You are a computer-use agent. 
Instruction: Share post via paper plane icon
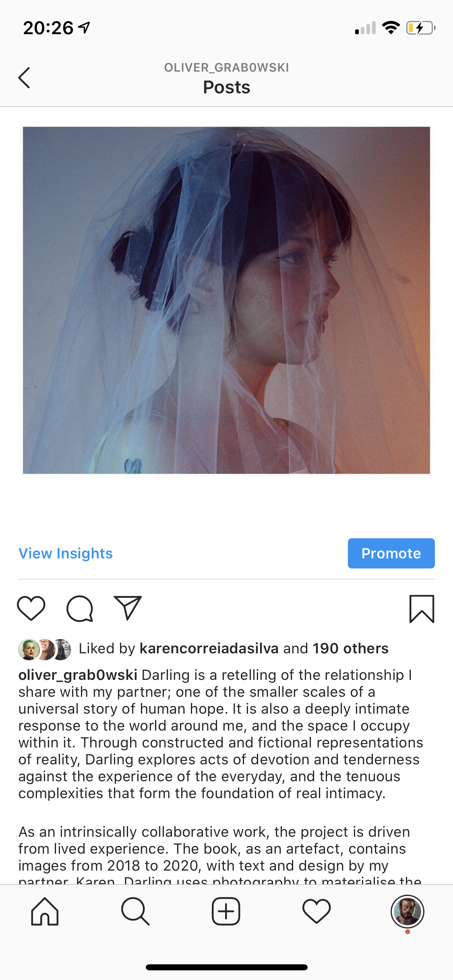pos(128,608)
